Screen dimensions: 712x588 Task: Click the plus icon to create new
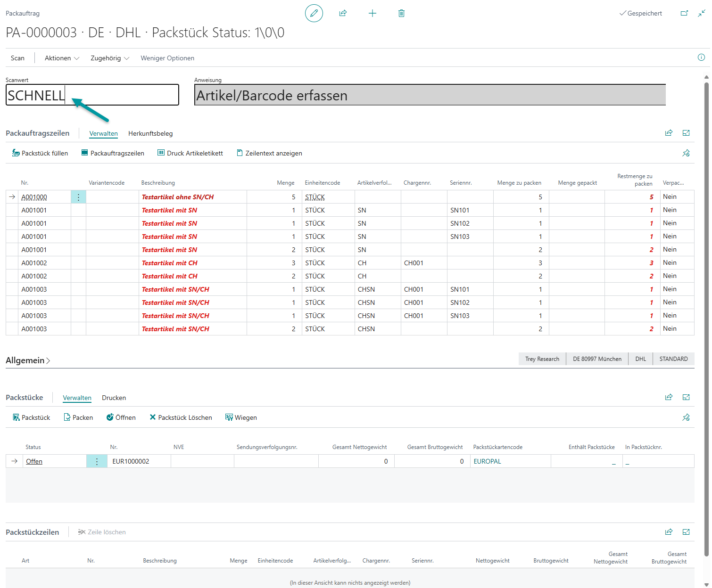(x=372, y=13)
